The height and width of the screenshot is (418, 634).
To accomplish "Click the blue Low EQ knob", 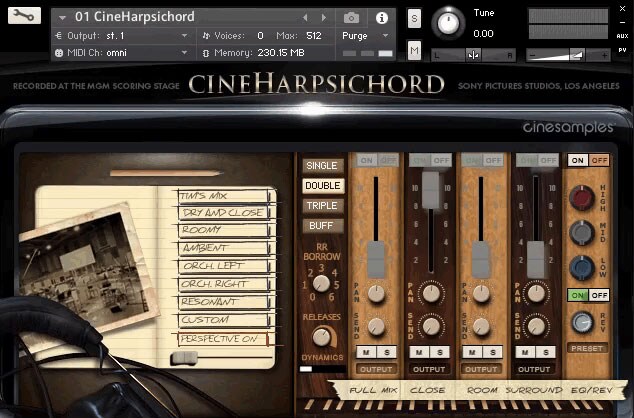I will pos(581,267).
